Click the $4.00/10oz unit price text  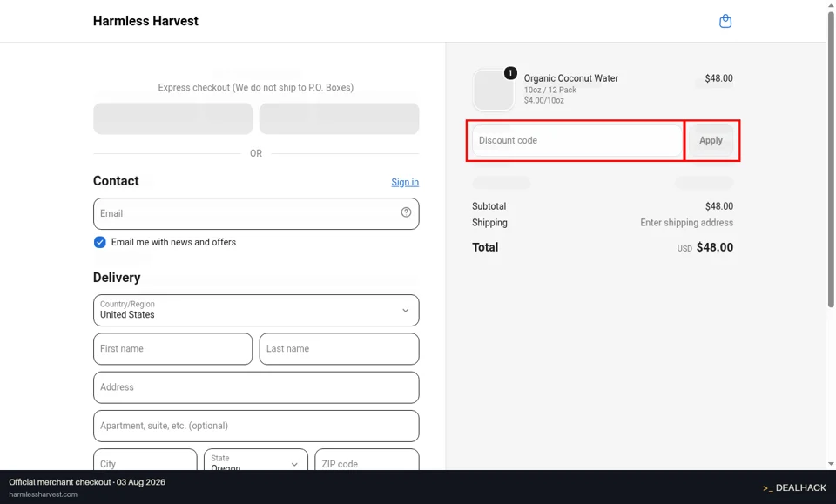pos(543,100)
